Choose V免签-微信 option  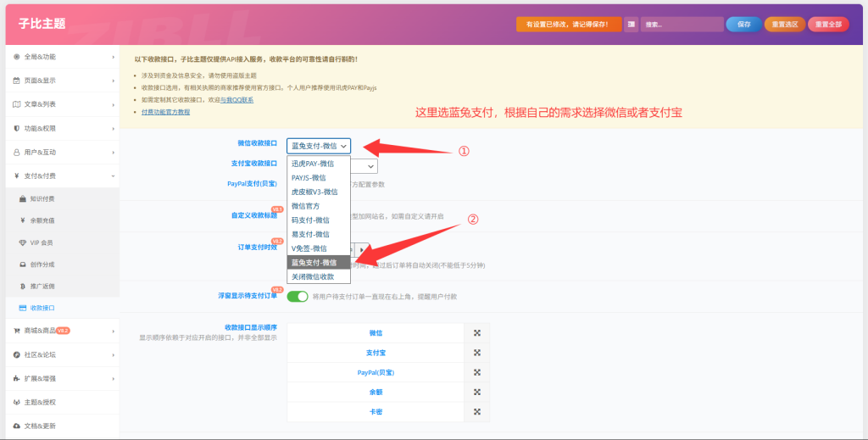point(319,248)
